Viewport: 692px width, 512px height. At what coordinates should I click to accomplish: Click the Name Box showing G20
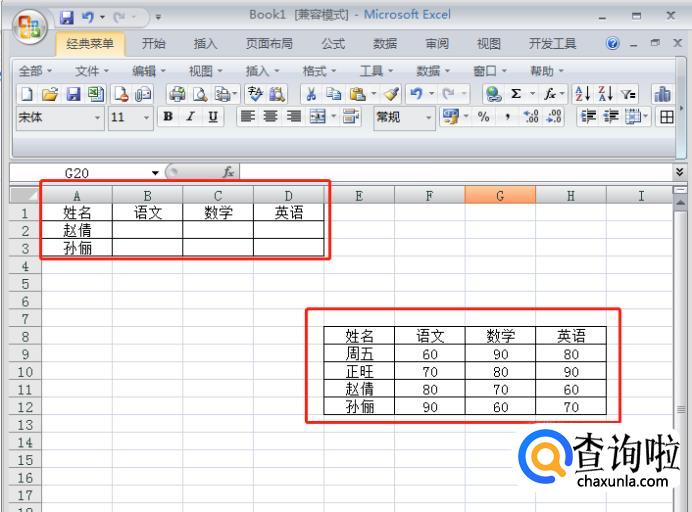pos(79,173)
